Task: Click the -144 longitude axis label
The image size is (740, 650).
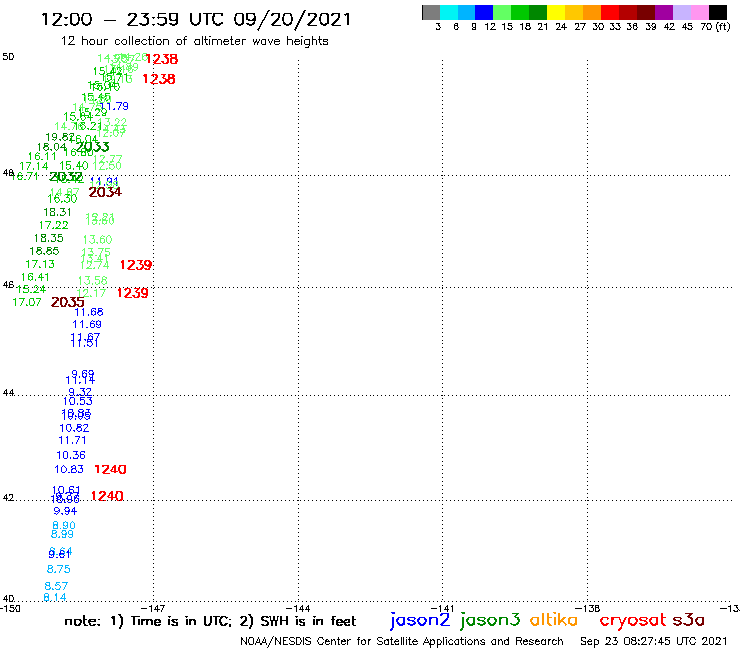Action: [x=299, y=608]
